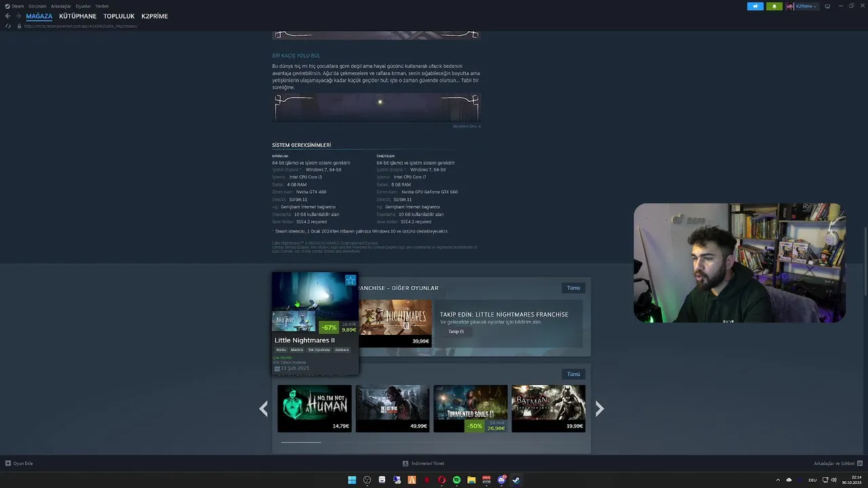The image size is (868, 488).
Task: Click the downloads icon beside İndirmeleri Yönet
Action: point(406,464)
